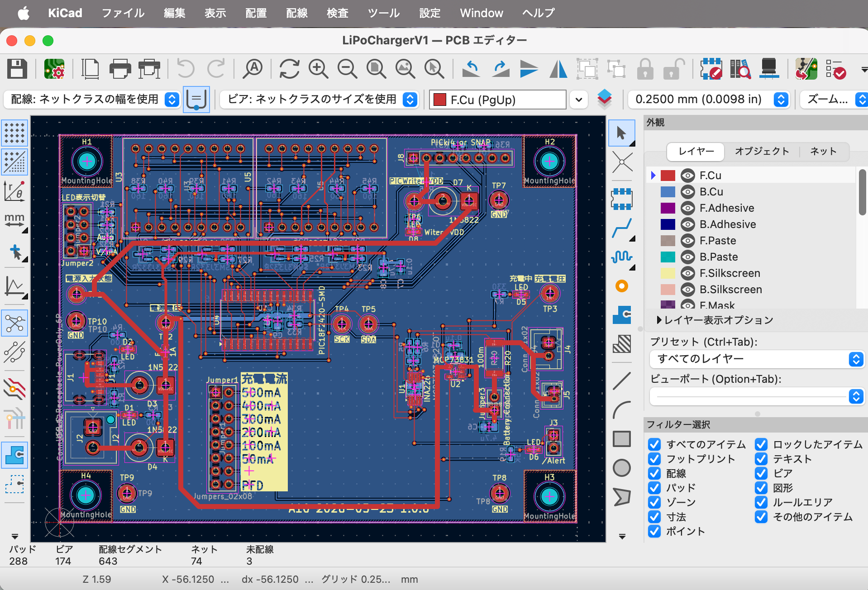Click the F.Paste color swatch
Viewport: 868px width, 590px height.
668,241
